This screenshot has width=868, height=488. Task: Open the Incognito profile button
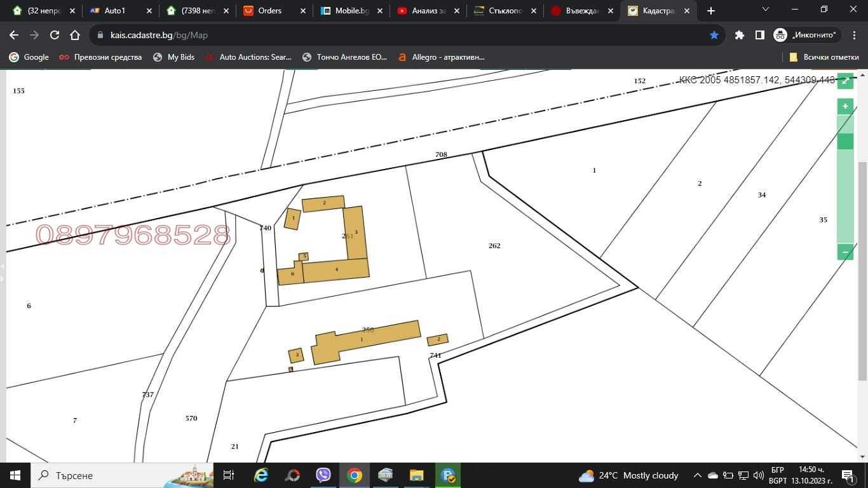pos(806,35)
